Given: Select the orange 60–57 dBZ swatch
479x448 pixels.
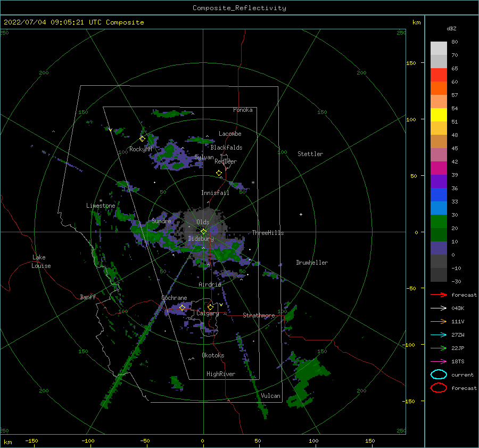Looking at the screenshot, I should pyautogui.click(x=439, y=88).
